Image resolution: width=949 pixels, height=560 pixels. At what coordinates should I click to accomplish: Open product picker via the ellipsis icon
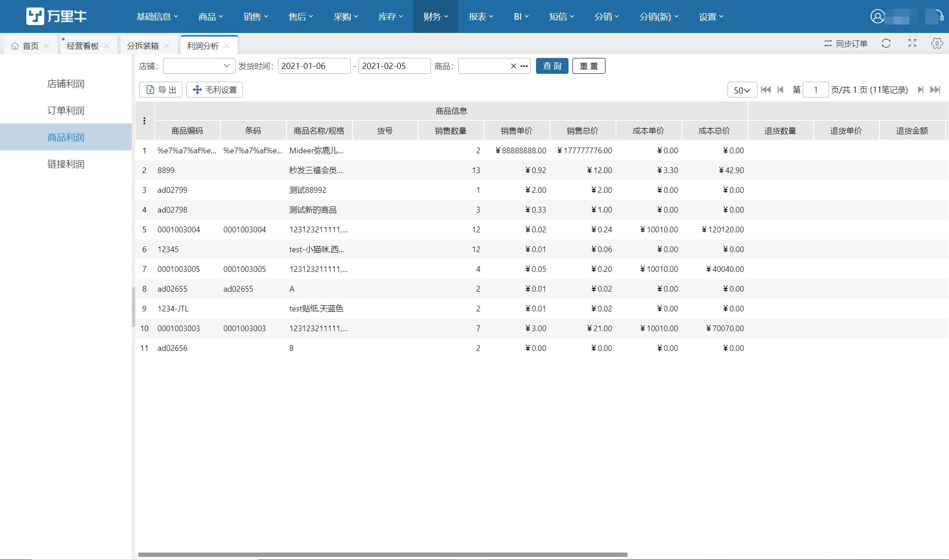pyautogui.click(x=524, y=66)
